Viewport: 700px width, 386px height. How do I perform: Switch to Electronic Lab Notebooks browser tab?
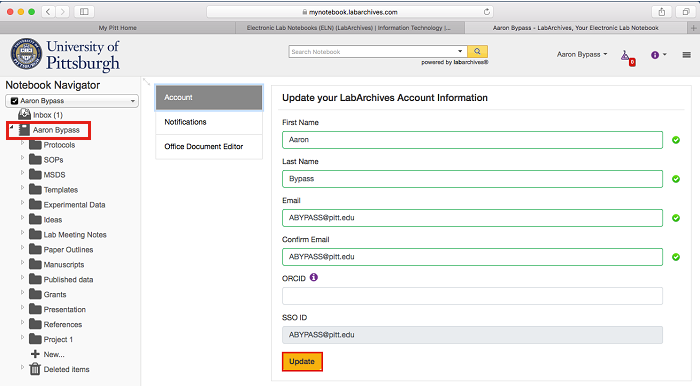[350, 28]
